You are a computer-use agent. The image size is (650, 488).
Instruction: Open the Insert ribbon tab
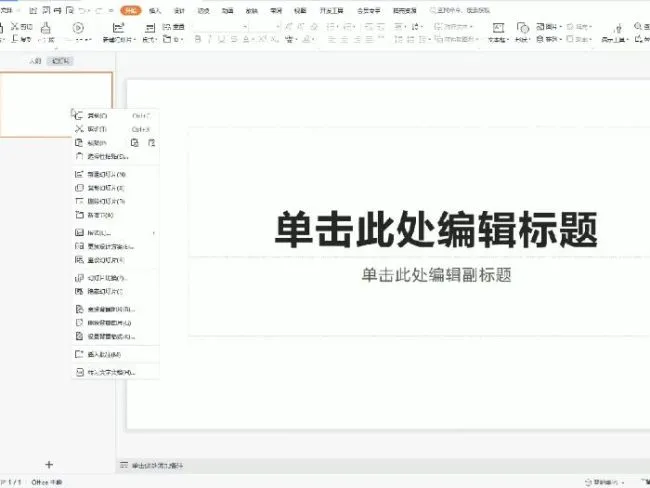coord(155,11)
